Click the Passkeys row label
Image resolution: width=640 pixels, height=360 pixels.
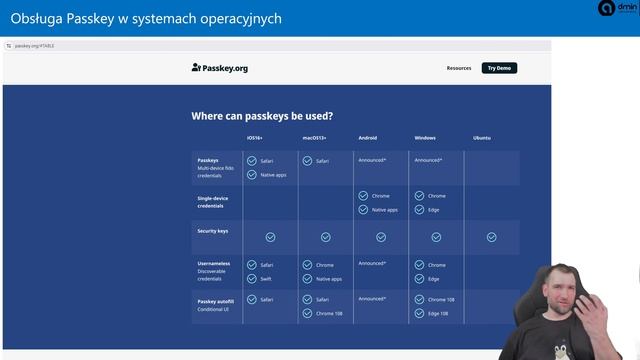pos(208,160)
